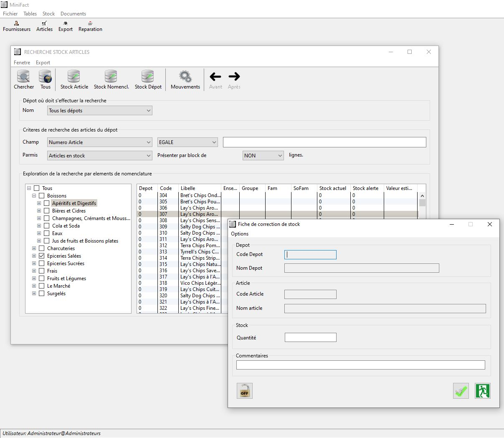
Task: Open the Options menu in correction dialog
Action: point(240,234)
